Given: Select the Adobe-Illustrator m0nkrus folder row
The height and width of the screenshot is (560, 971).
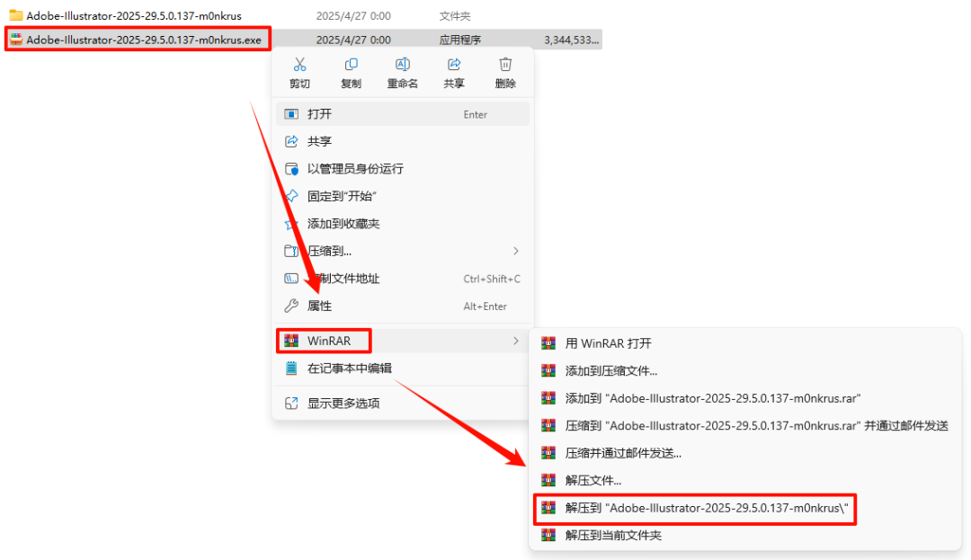Looking at the screenshot, I should pyautogui.click(x=304, y=15).
